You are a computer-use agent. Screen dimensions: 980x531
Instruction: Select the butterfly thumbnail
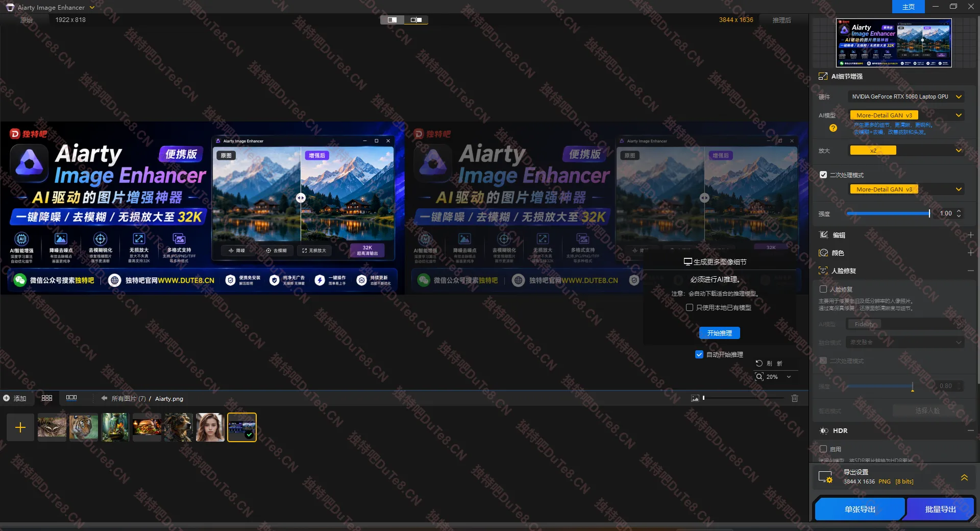pyautogui.click(x=52, y=427)
